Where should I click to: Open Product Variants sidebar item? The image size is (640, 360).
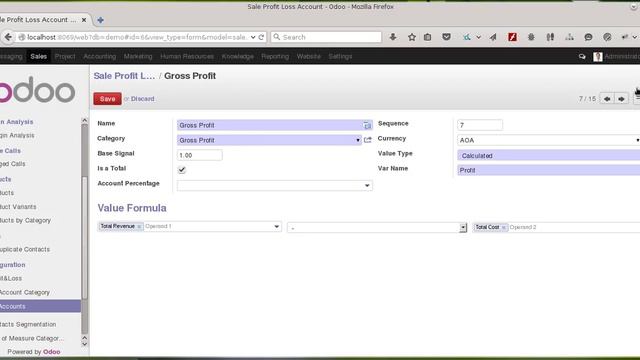18,207
